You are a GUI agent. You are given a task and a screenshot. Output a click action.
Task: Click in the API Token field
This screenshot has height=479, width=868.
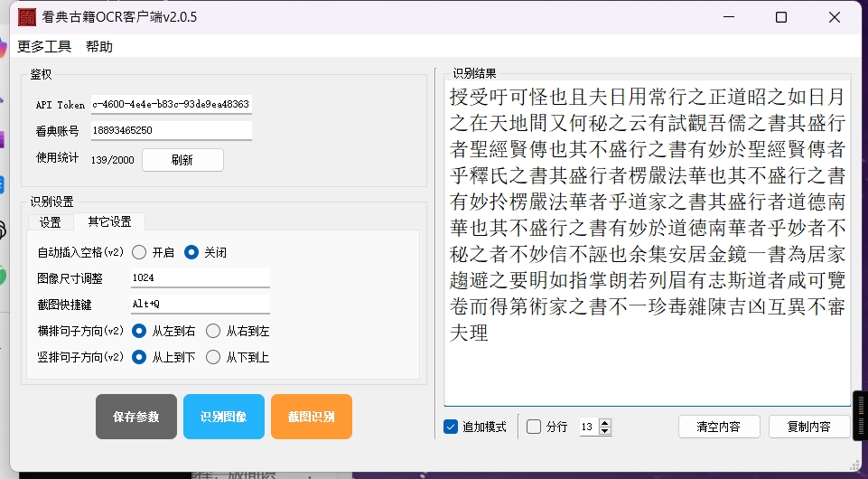click(172, 104)
